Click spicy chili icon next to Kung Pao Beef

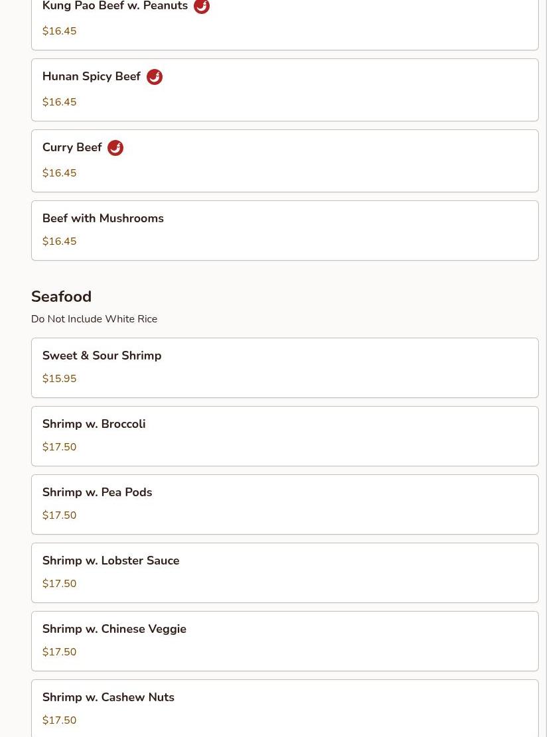click(201, 6)
